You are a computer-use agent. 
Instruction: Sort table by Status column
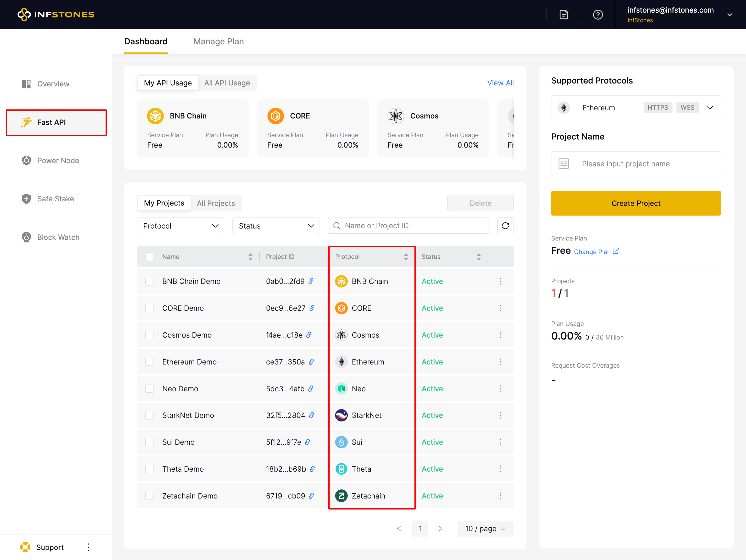point(479,257)
